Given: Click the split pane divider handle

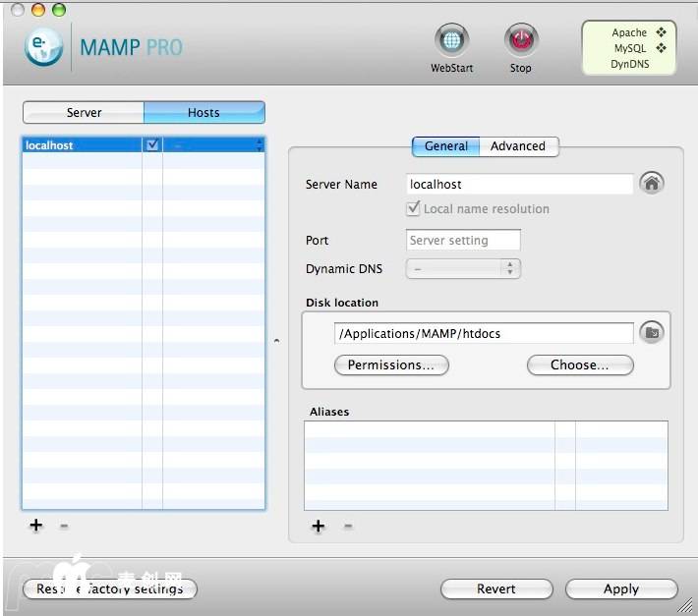Looking at the screenshot, I should point(277,341).
